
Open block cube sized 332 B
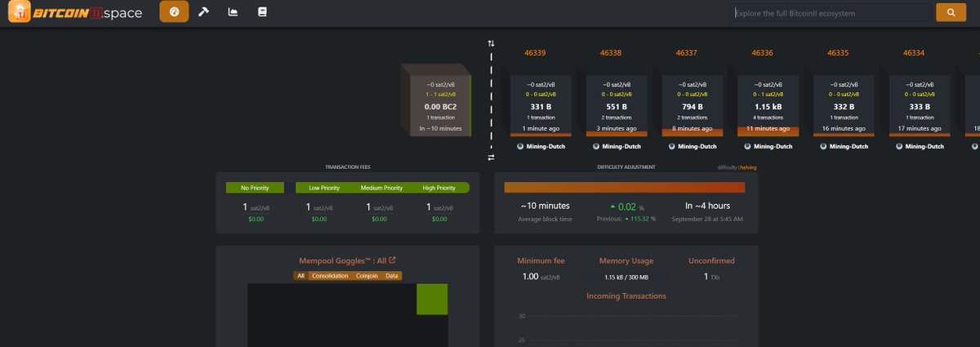(844, 106)
